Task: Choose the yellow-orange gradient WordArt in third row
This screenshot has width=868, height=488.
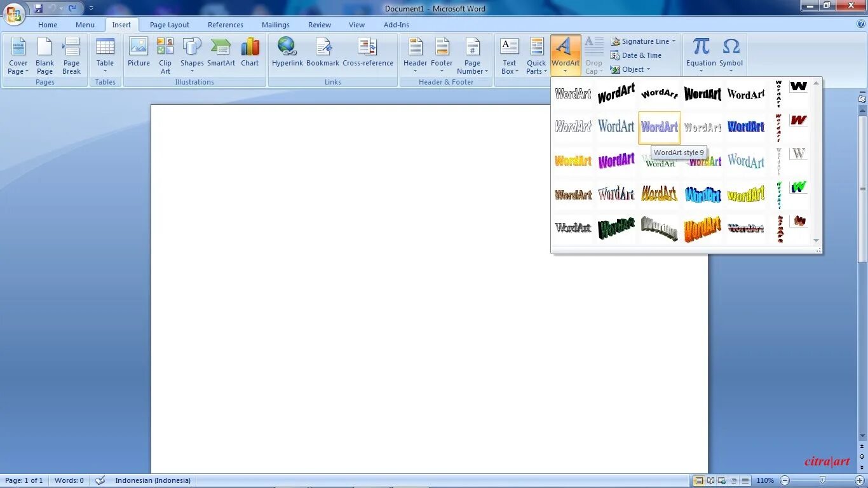Action: (573, 161)
